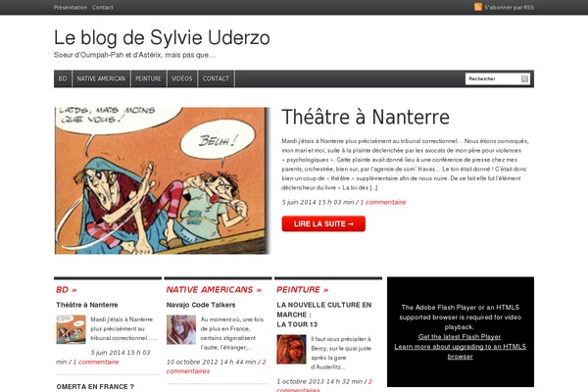Viewport: 588px width, 392px height.
Task: Click the Lire la suite button
Action: coord(323,223)
